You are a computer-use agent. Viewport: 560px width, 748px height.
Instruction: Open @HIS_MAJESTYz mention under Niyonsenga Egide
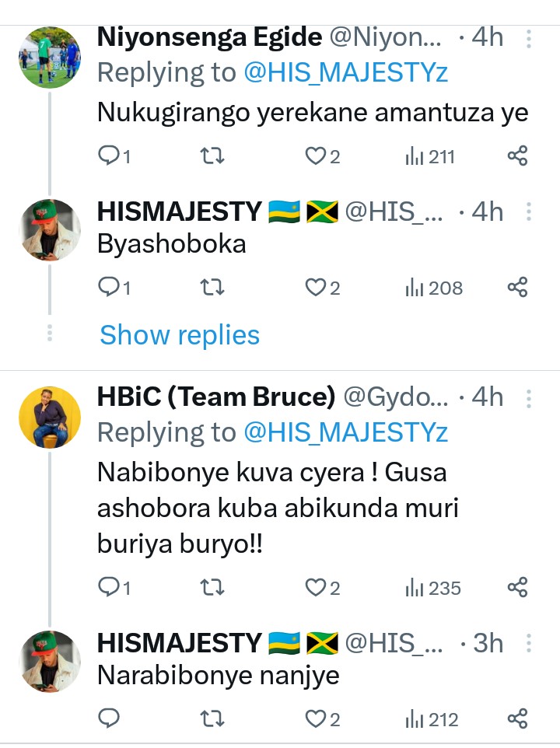(346, 73)
